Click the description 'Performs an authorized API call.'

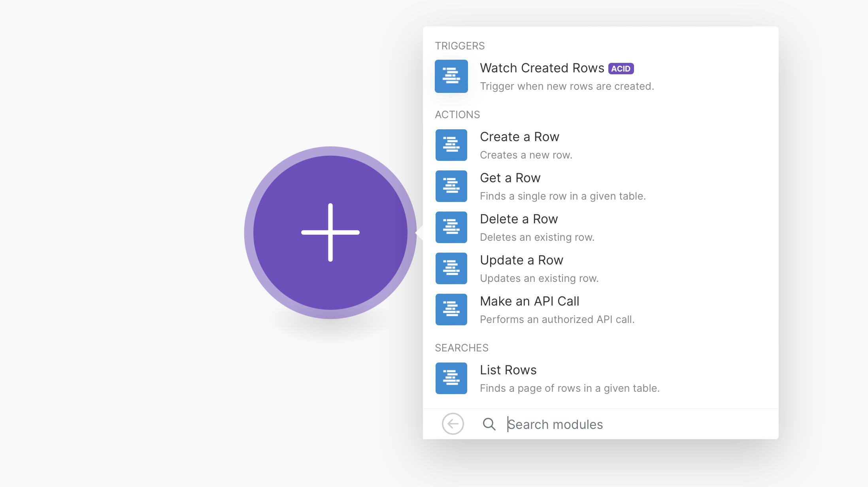pyautogui.click(x=557, y=319)
